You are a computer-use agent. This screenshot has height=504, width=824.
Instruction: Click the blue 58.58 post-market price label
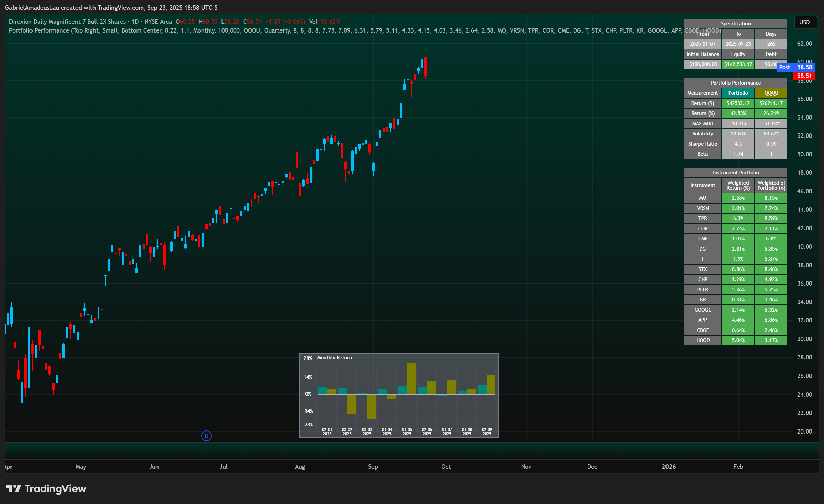click(x=804, y=67)
